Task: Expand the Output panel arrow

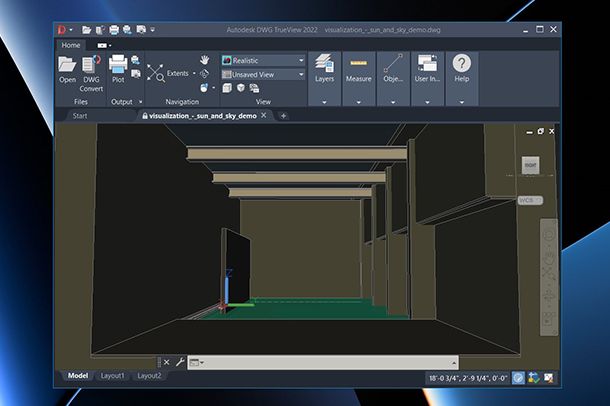Action: [x=140, y=102]
